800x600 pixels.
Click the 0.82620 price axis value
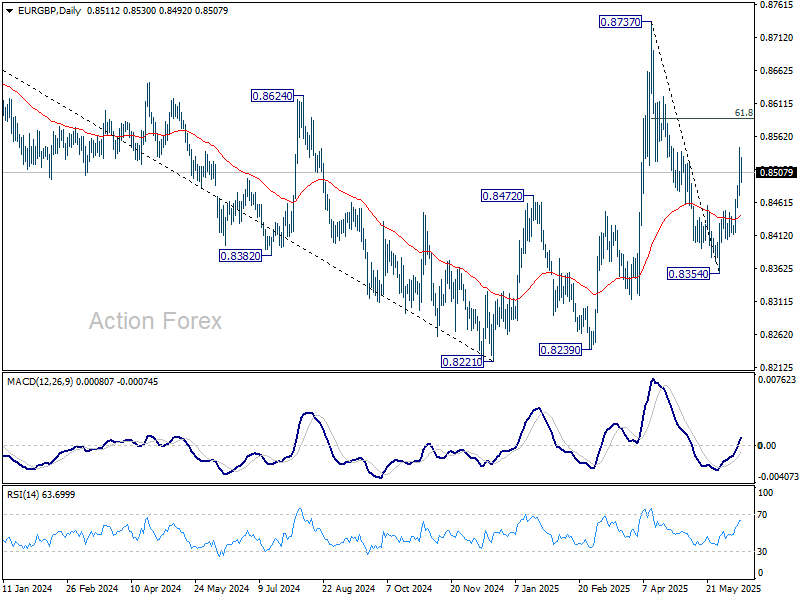[777, 335]
